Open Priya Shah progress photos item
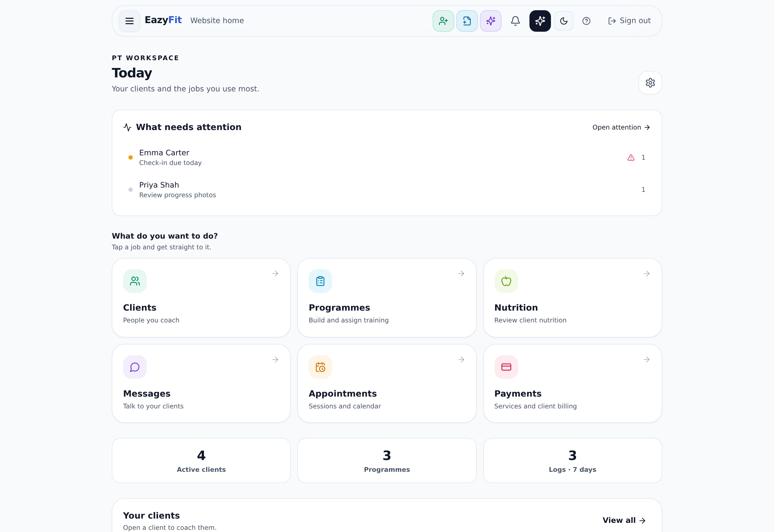The image size is (774, 532). click(x=387, y=190)
